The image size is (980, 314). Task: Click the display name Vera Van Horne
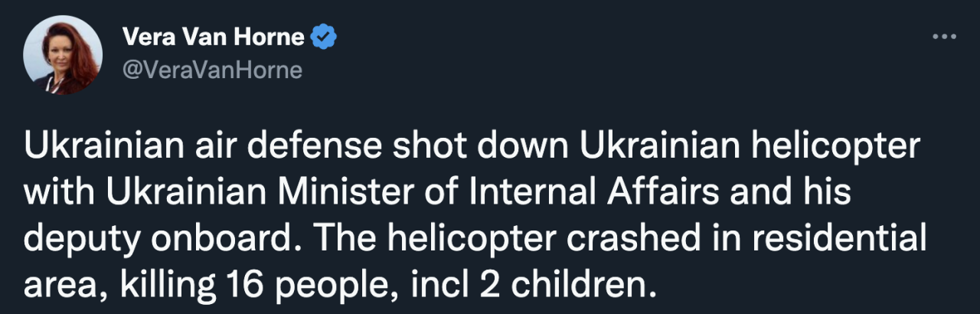213,36
